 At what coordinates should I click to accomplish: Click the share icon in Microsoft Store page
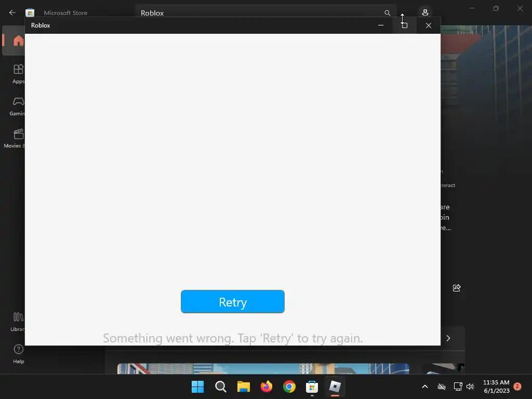(457, 288)
